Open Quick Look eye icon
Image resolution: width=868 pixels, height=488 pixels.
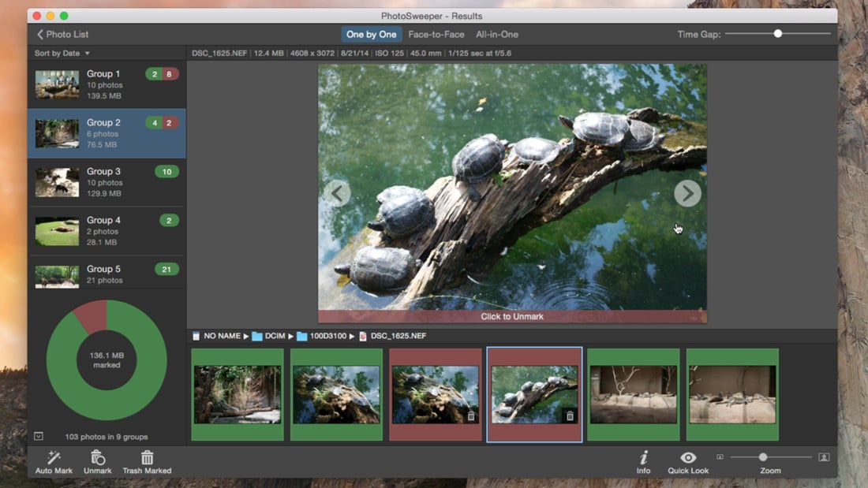tap(688, 457)
